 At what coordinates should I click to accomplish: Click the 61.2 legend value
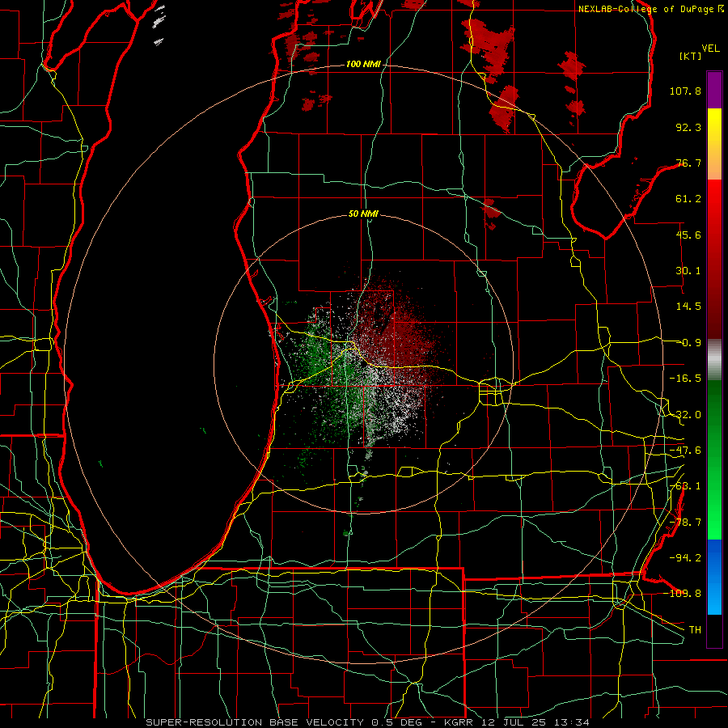[x=688, y=199]
